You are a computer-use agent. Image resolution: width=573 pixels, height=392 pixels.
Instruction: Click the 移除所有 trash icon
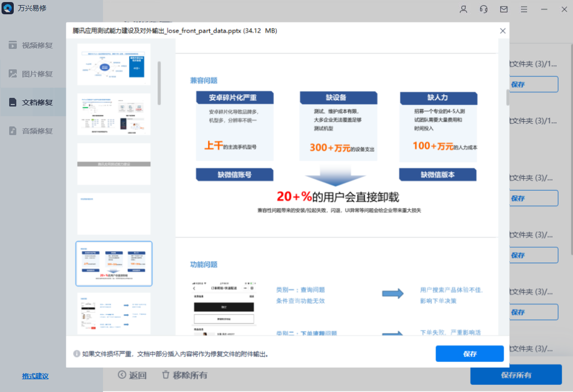pos(165,375)
